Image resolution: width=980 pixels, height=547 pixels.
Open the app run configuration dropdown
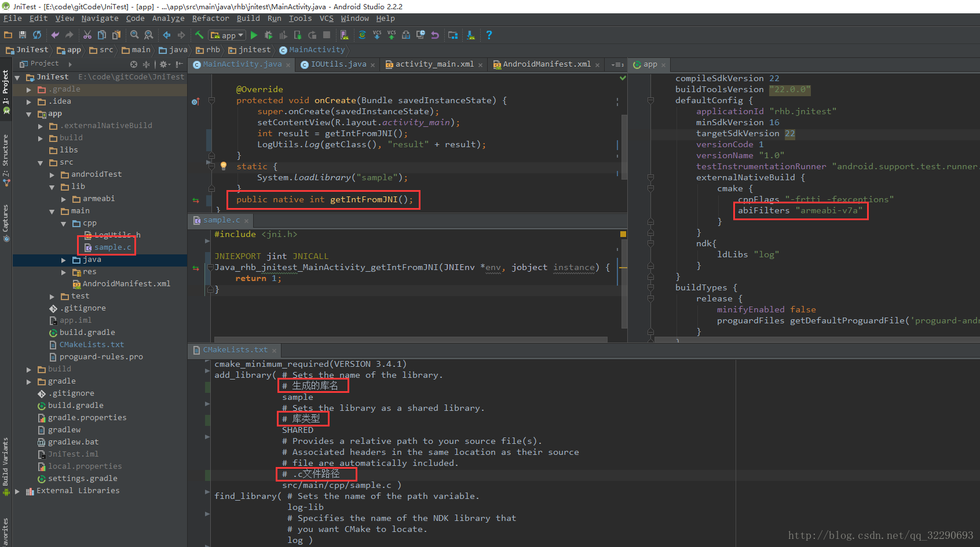point(227,35)
